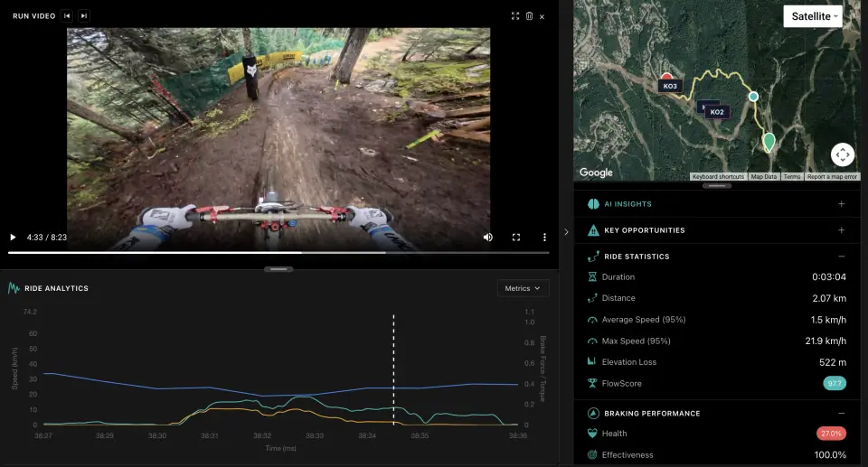Select the KO2 map marker
Image resolution: width=868 pixels, height=467 pixels.
pos(717,112)
